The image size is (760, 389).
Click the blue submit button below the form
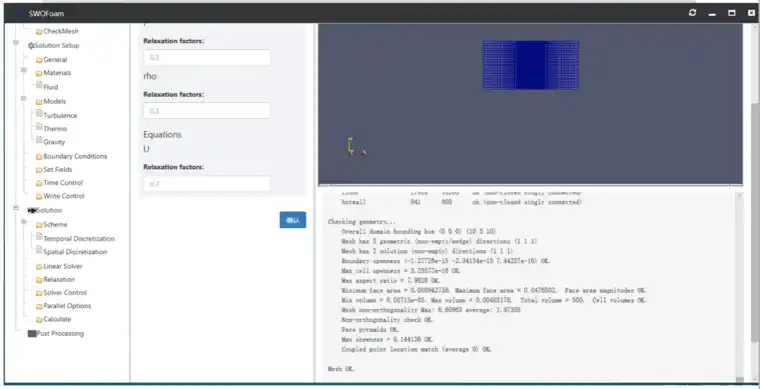coord(293,220)
